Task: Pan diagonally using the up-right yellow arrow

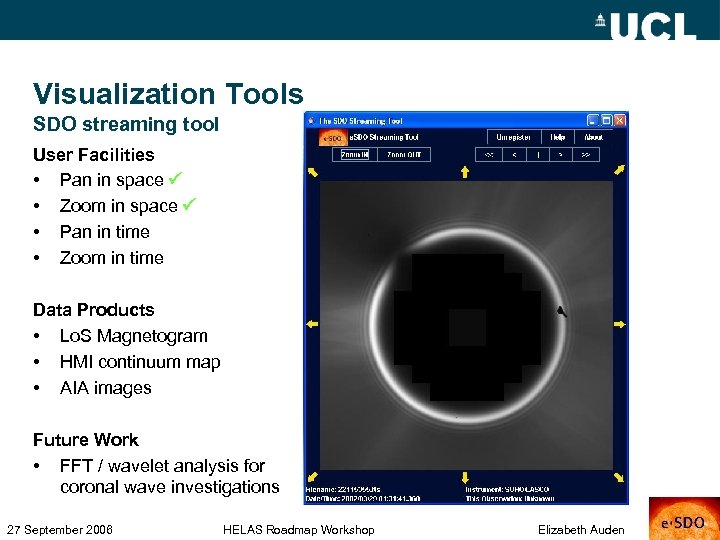Action: pyautogui.click(x=619, y=170)
